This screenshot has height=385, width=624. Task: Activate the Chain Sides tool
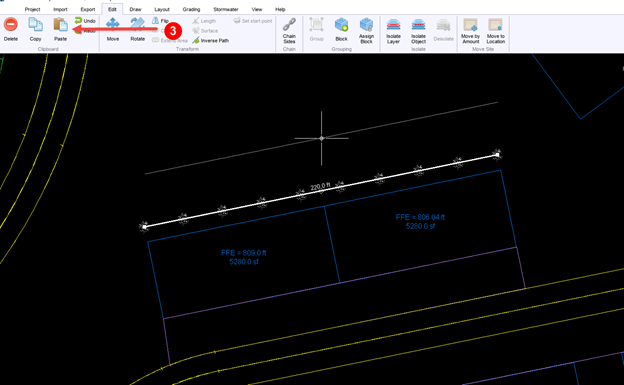pos(289,30)
